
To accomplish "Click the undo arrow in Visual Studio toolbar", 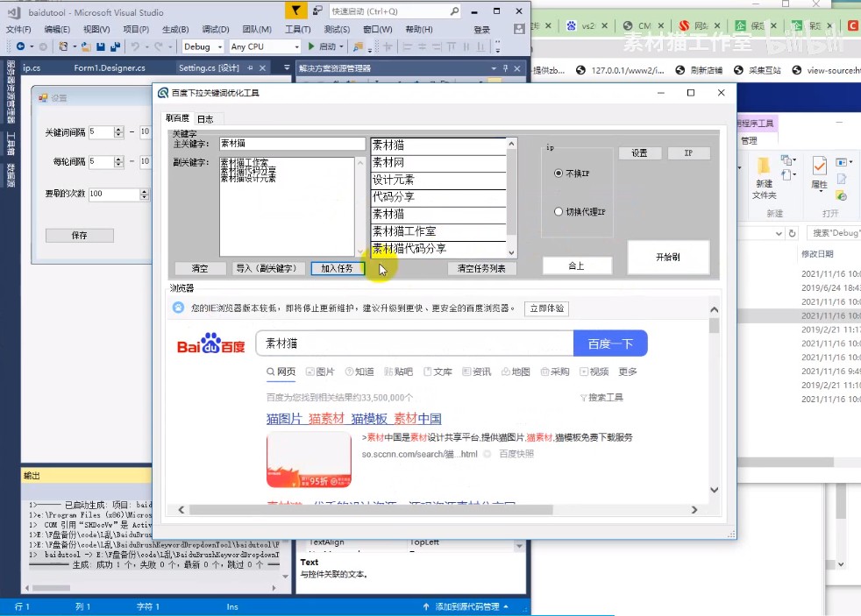I will click(x=135, y=46).
